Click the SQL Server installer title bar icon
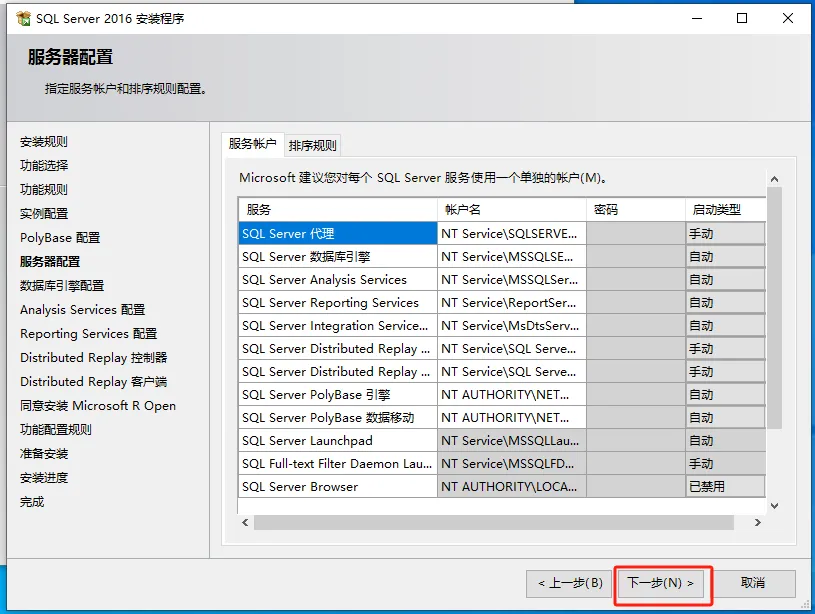The height and width of the screenshot is (614, 815). [x=23, y=19]
